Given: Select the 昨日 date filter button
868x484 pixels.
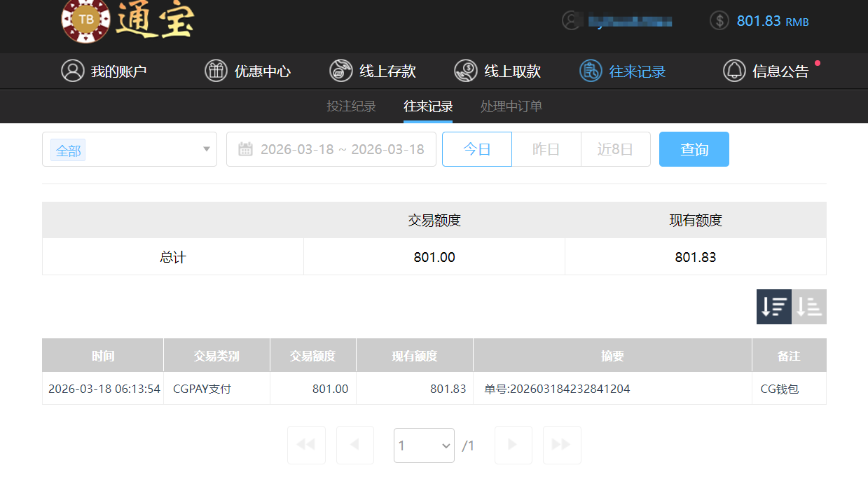Looking at the screenshot, I should point(546,148).
